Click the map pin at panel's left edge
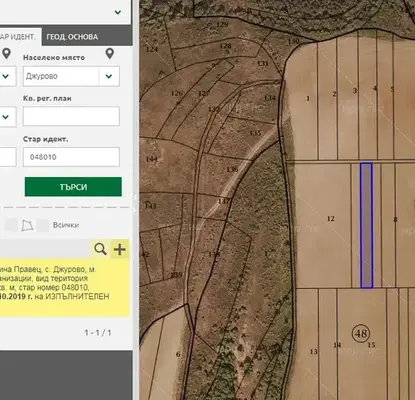The width and height of the screenshot is (415, 400). [x=7, y=54]
